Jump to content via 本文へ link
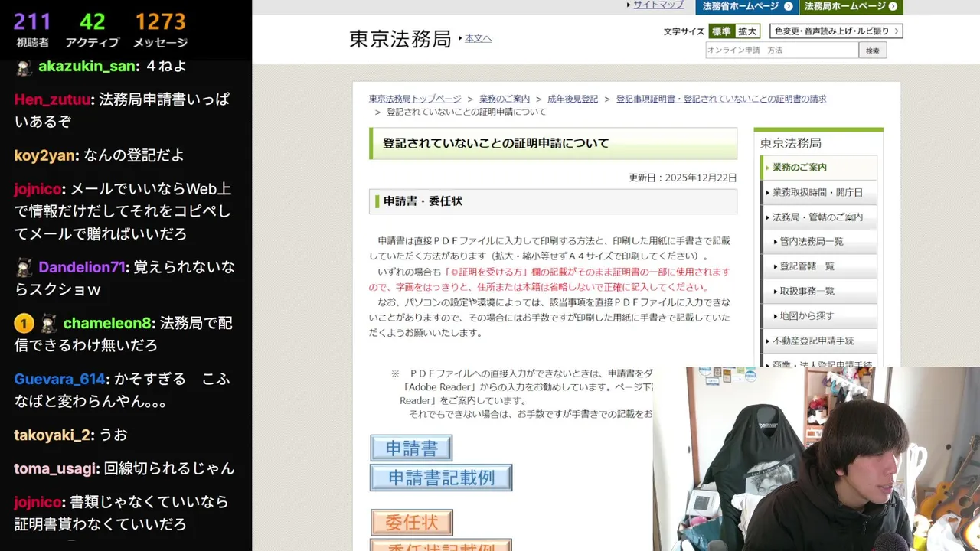This screenshot has width=980, height=551. [x=478, y=38]
